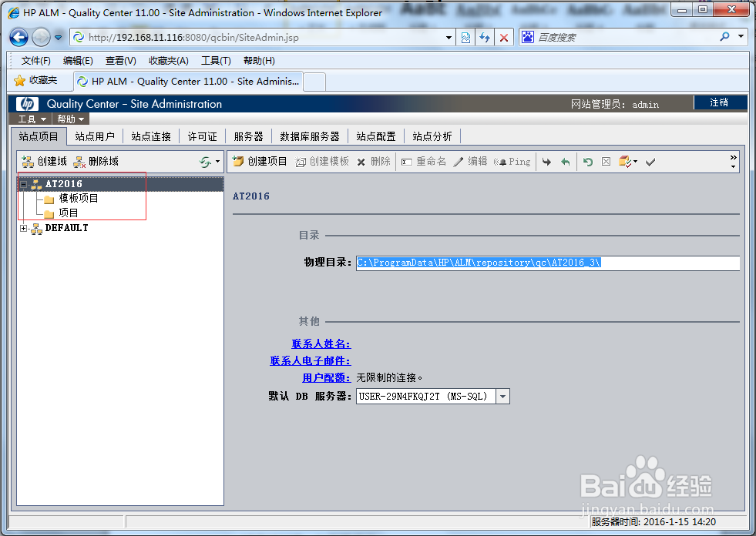
Task: Click the browser back button
Action: (x=18, y=37)
